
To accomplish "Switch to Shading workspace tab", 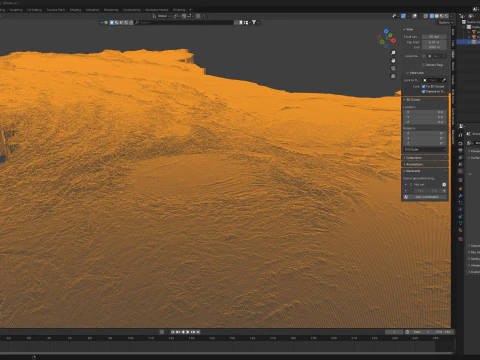I will (x=75, y=10).
